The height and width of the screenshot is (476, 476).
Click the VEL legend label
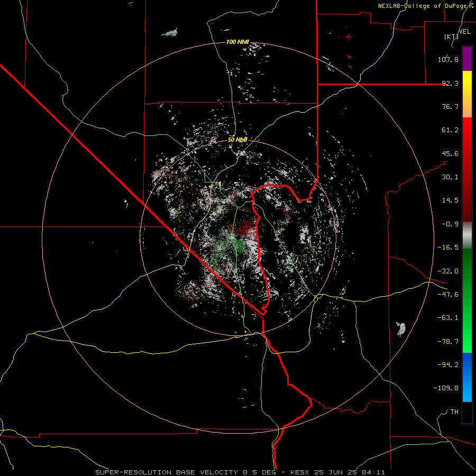click(464, 32)
